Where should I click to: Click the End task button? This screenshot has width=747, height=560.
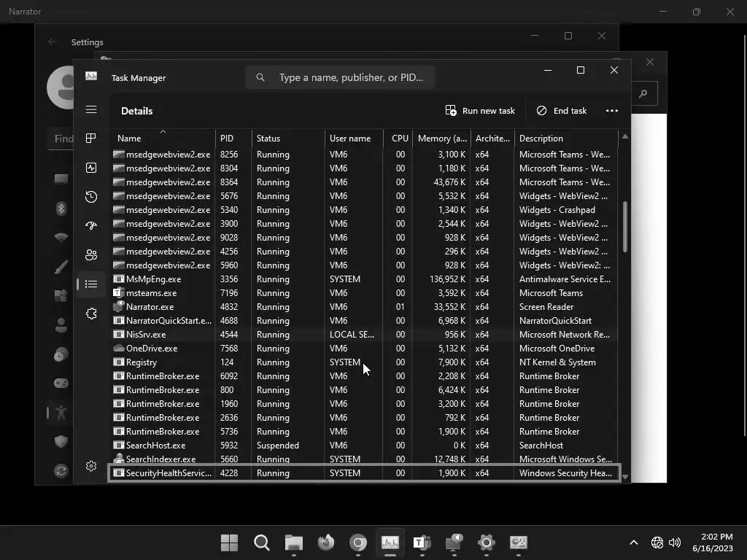point(562,111)
